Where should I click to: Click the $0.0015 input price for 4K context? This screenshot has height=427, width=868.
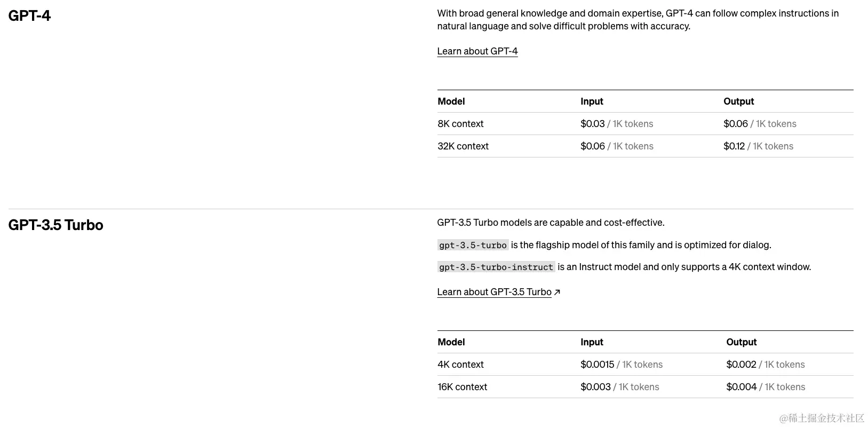598,365
